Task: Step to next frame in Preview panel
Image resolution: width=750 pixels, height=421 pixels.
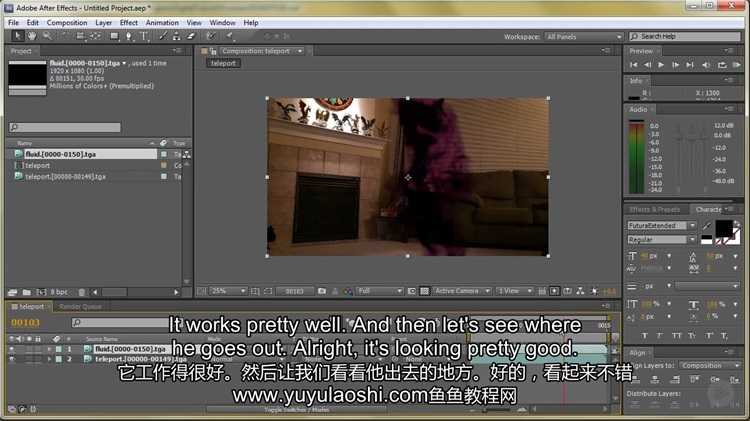Action: click(675, 65)
